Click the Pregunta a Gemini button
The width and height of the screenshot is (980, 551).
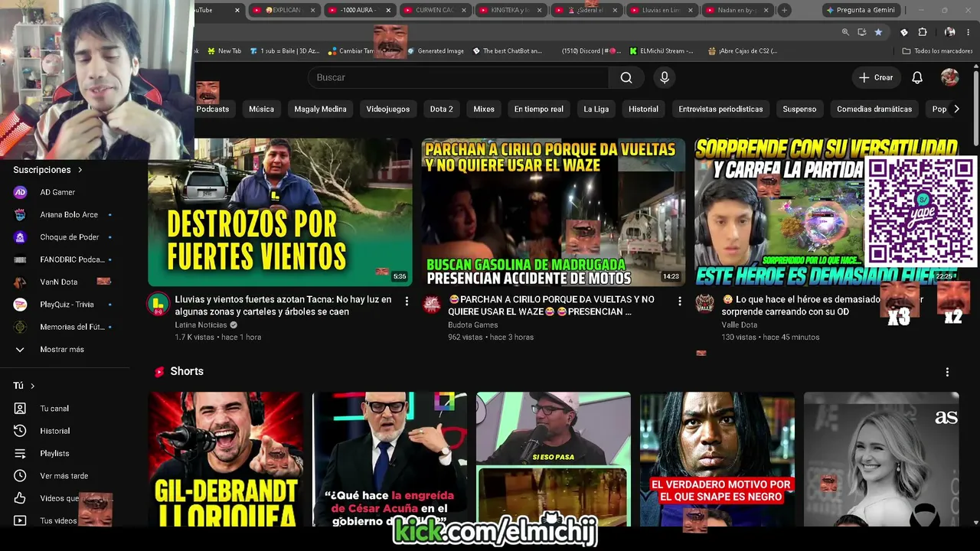(x=861, y=10)
